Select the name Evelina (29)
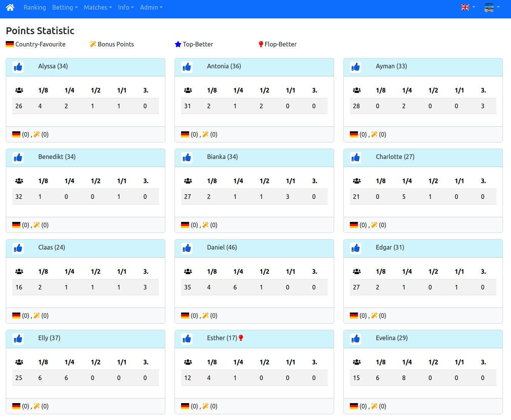The image size is (511, 420). click(x=392, y=338)
